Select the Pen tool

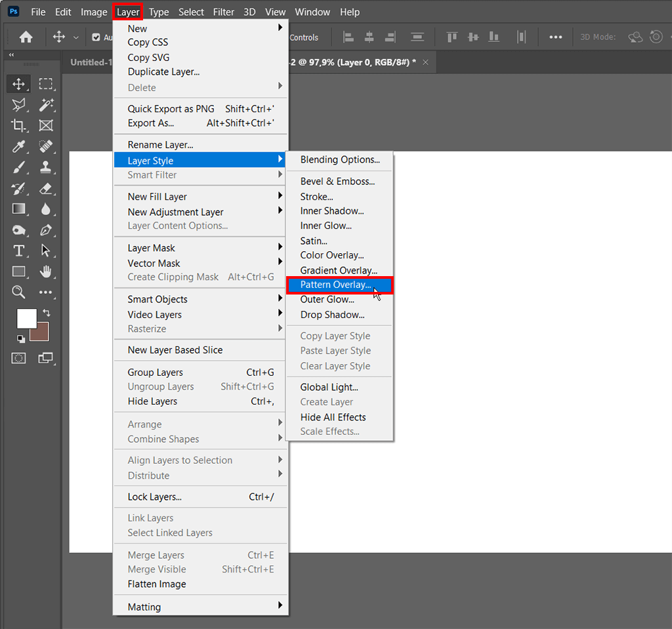tap(46, 230)
